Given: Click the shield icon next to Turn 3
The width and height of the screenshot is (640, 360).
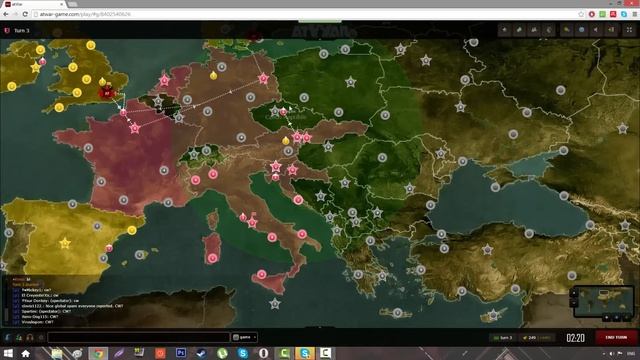Looking at the screenshot, I should point(7,31).
